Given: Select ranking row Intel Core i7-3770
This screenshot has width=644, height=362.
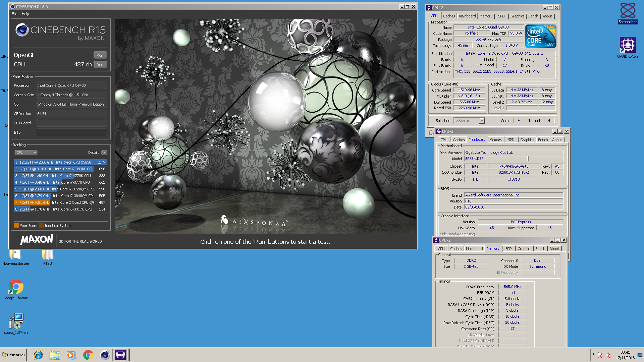Looking at the screenshot, I should [60, 182].
